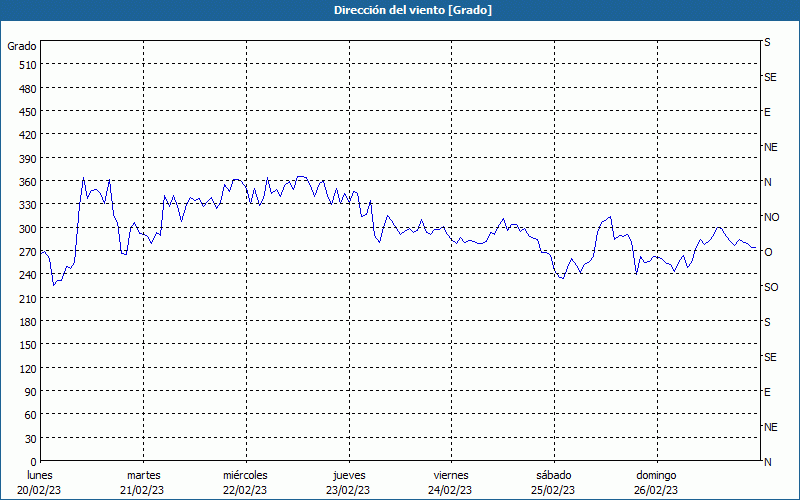This screenshot has height=500, width=800.
Task: Select the date 23/02/23
Action: coord(348,490)
